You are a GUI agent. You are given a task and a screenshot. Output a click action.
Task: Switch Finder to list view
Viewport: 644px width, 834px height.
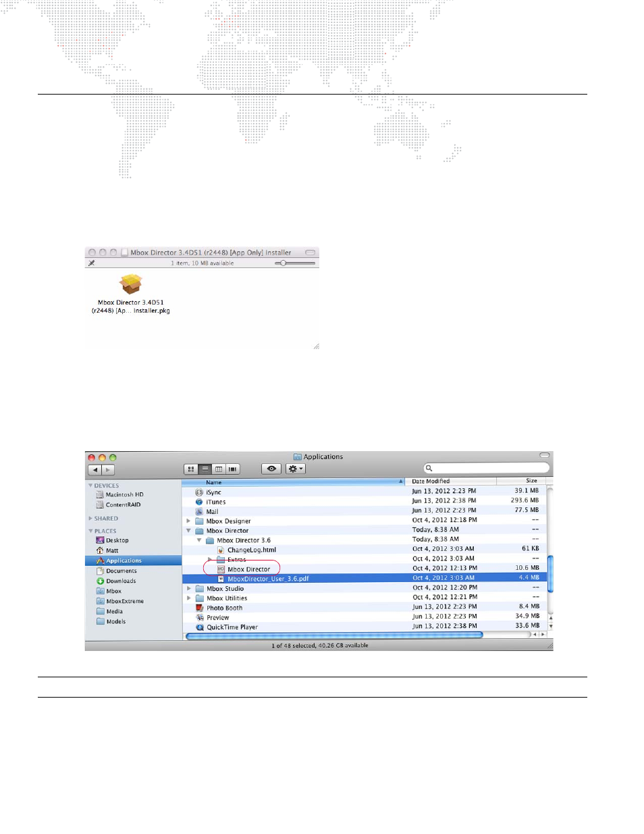[x=205, y=469]
